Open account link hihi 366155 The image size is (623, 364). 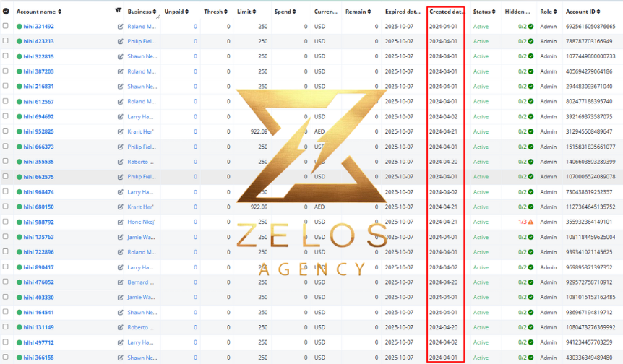[38, 357]
